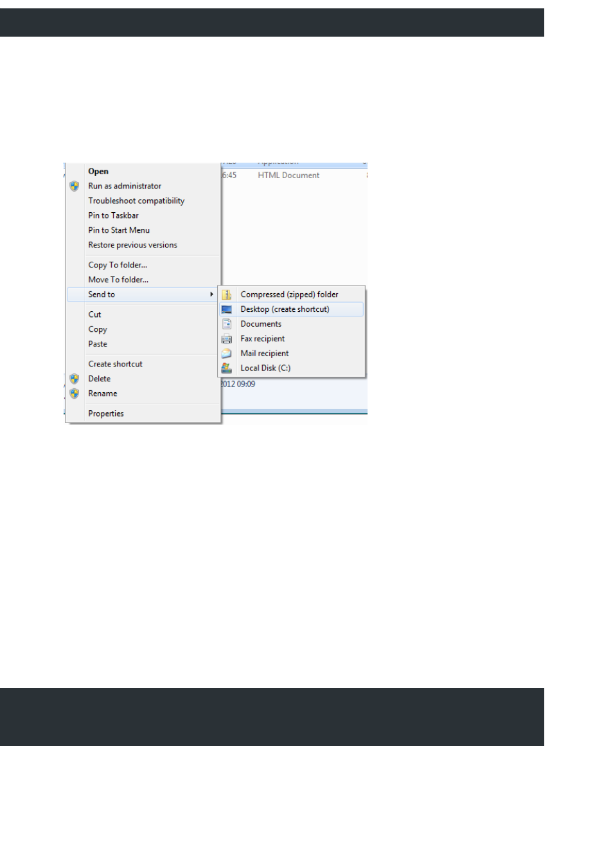The image size is (613, 868).
Task: Select Run as administrator
Action: (x=143, y=186)
